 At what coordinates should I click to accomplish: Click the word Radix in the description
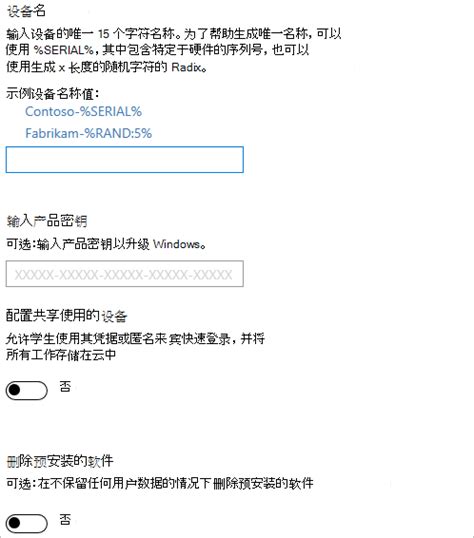[186, 67]
